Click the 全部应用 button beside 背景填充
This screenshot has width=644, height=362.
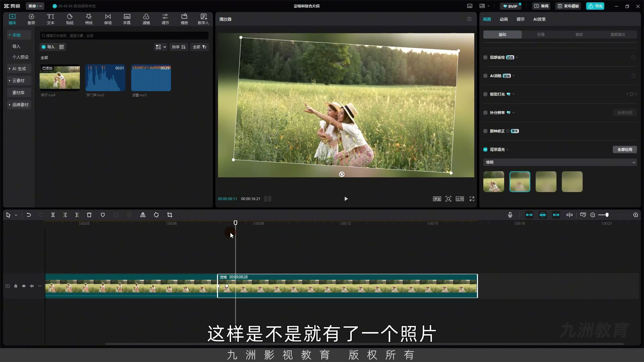point(625,149)
